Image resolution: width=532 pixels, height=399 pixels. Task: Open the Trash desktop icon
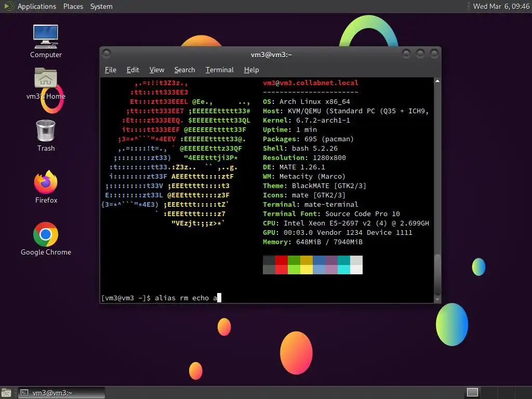[46, 136]
